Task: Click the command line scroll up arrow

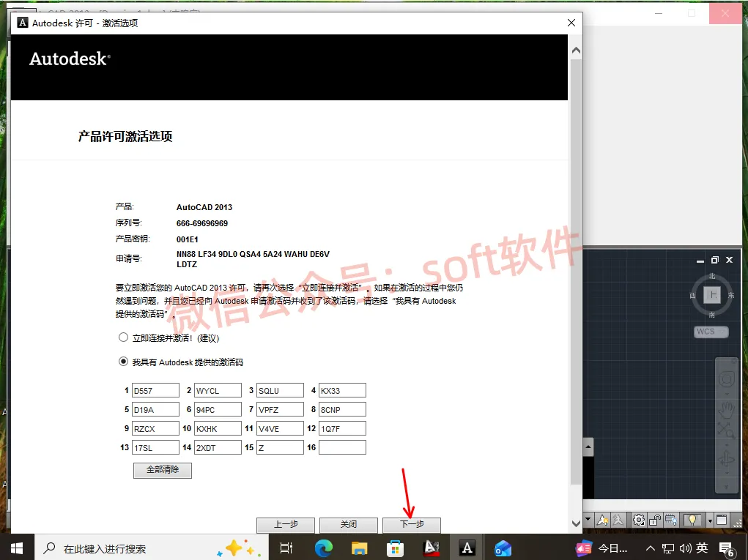Action: point(588,447)
